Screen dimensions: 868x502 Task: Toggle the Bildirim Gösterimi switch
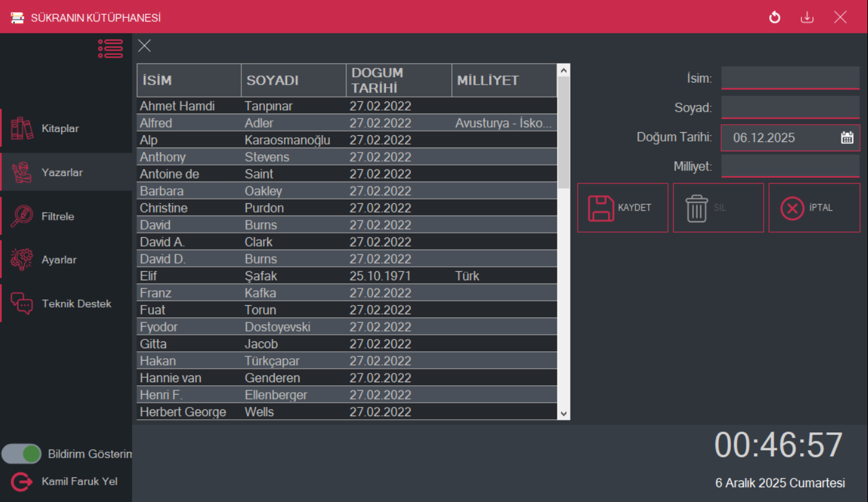[x=22, y=454]
